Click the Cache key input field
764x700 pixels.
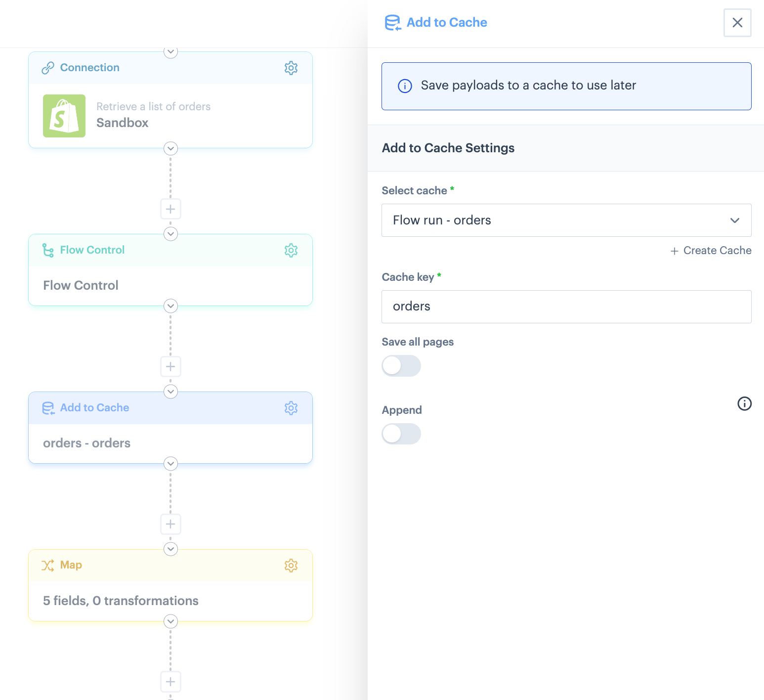point(566,306)
